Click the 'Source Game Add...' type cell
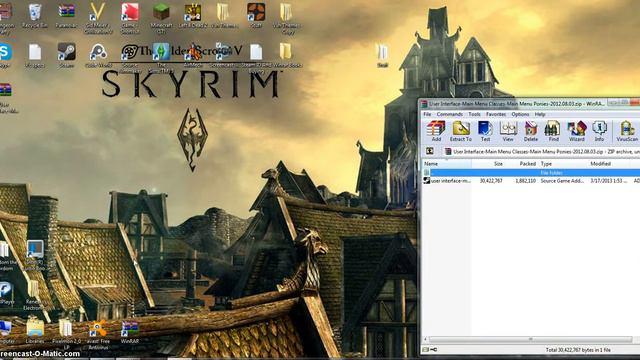The width and height of the screenshot is (640, 360). [x=562, y=181]
